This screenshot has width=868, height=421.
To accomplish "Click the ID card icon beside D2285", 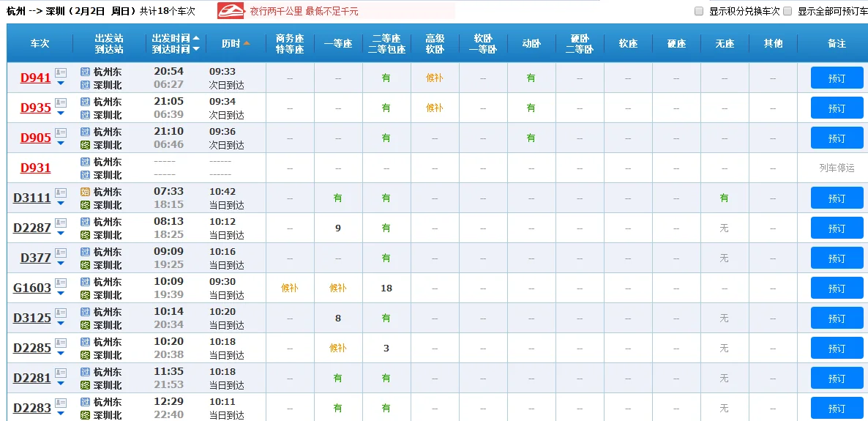I will coord(60,343).
